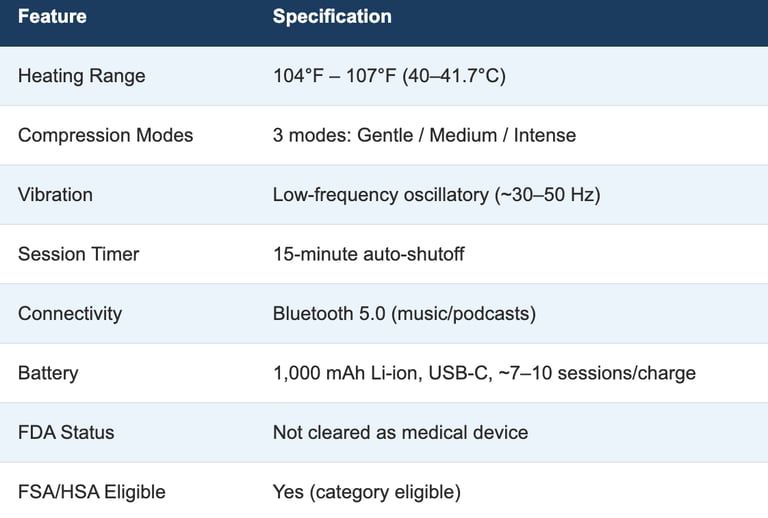Click the 104°F – 107°F heating value

tap(334, 76)
